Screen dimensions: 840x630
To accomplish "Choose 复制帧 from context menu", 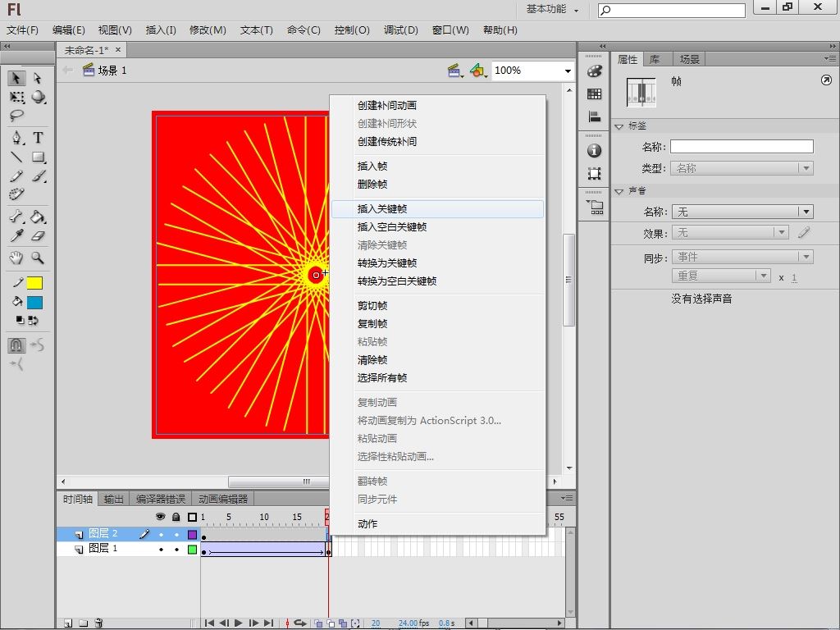I will point(437,323).
